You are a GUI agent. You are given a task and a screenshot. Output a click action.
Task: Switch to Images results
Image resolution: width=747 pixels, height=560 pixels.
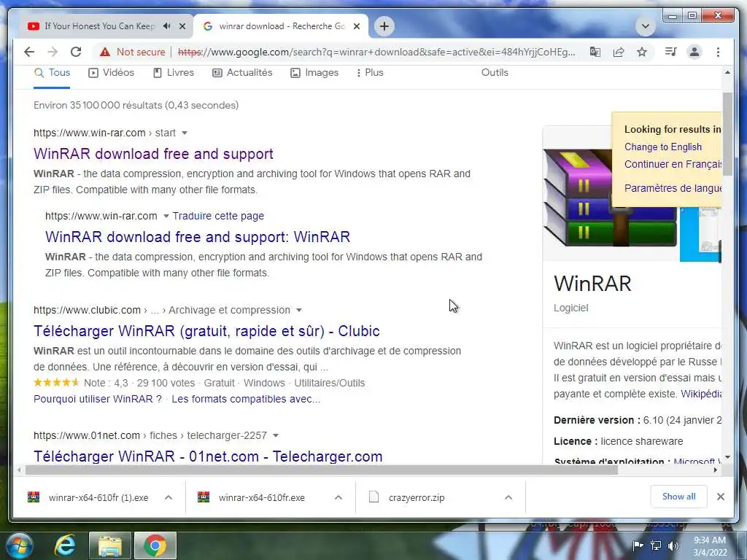314,73
